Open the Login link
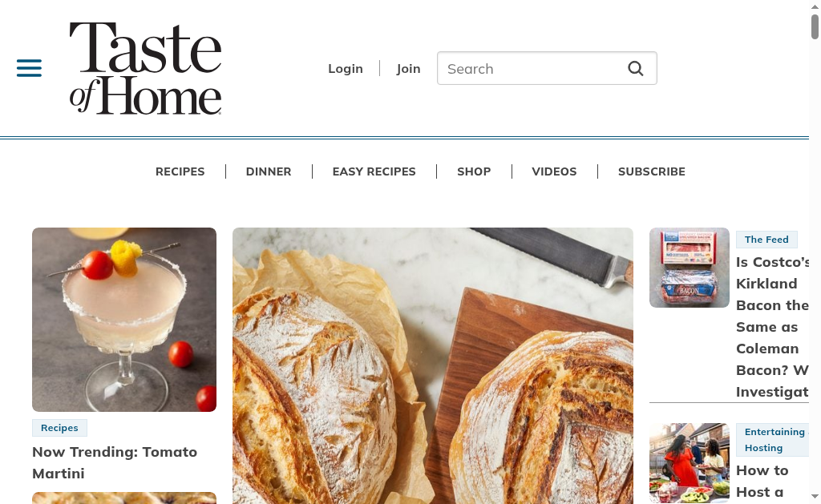The height and width of the screenshot is (504, 821). (x=346, y=69)
